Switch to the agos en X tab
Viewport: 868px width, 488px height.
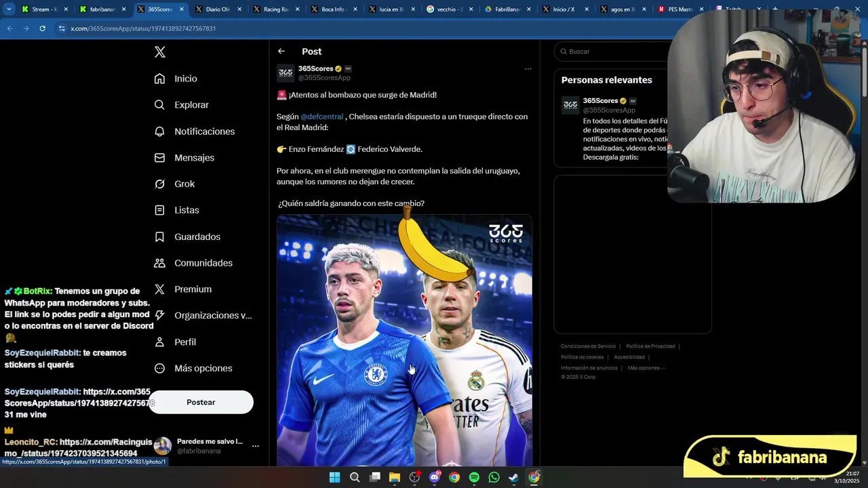click(x=623, y=9)
